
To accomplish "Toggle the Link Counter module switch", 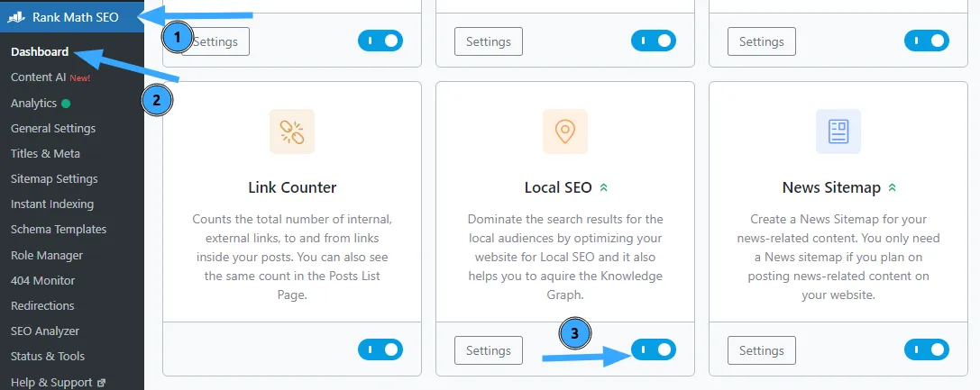I will 380,350.
